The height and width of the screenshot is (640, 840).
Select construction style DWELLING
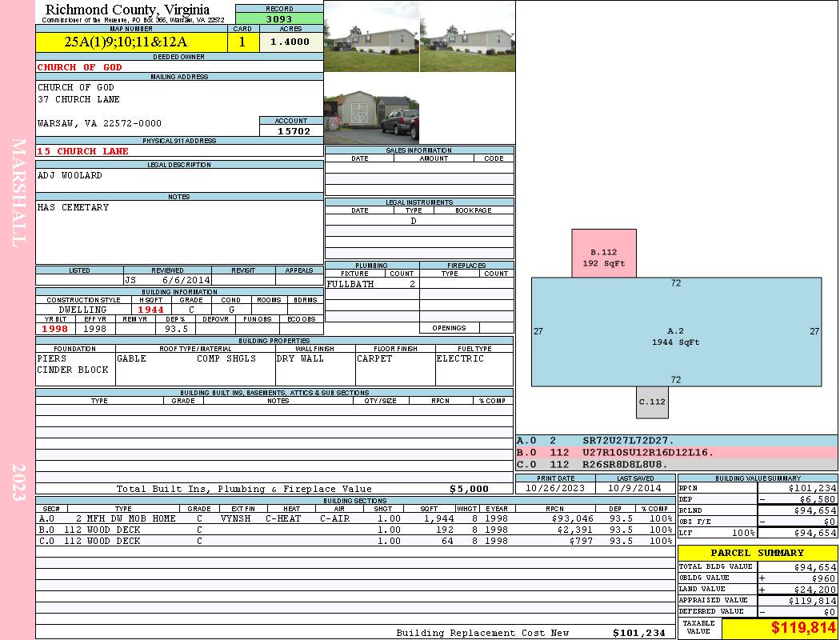click(x=83, y=310)
